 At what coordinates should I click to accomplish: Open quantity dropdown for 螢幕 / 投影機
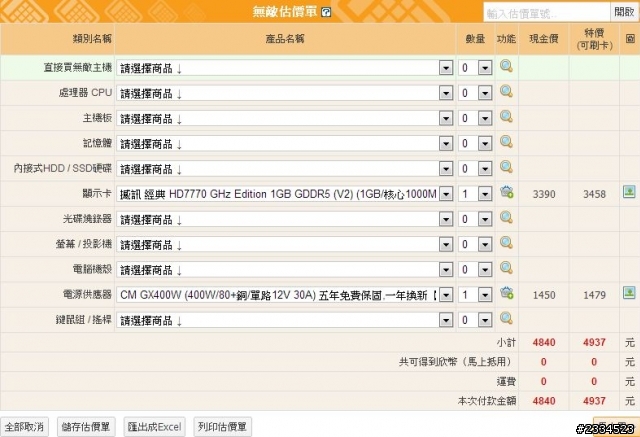[x=475, y=244]
